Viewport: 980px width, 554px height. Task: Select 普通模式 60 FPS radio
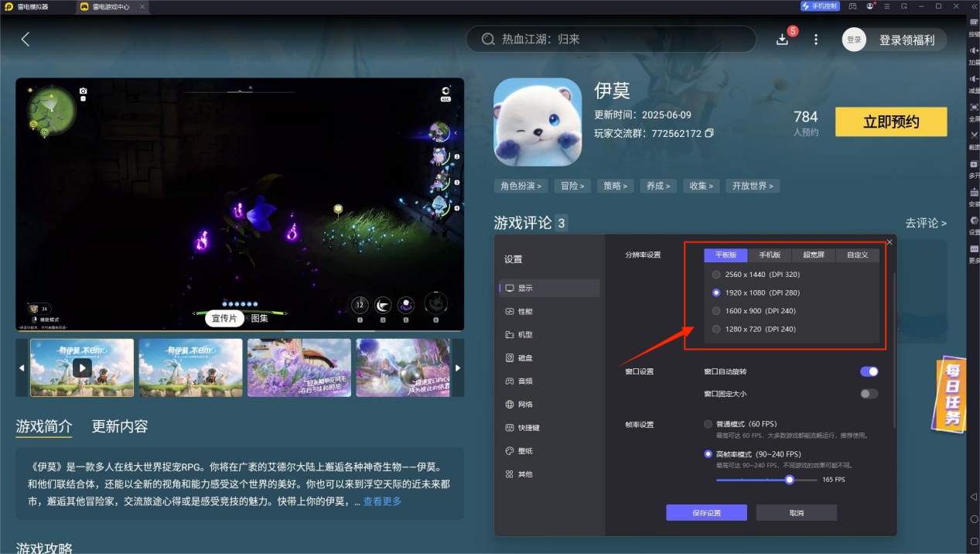pyautogui.click(x=709, y=424)
